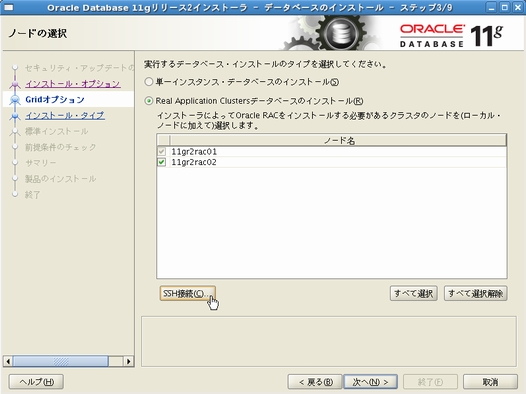
Task: Click the ノード名 column header
Action: [x=338, y=140]
